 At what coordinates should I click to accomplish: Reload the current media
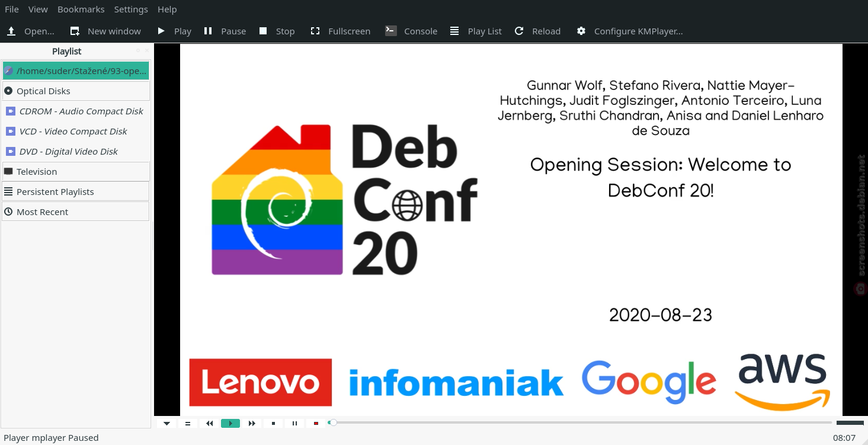537,31
